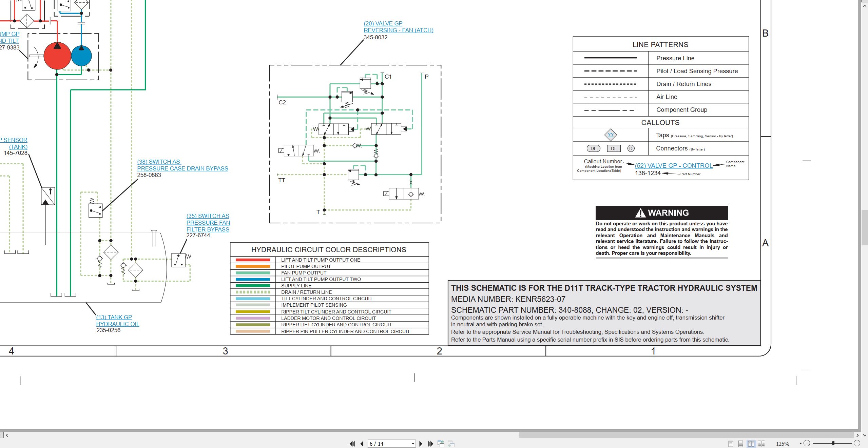Click the zoom in plus button
Viewport: 868px width, 448px height.
(857, 443)
